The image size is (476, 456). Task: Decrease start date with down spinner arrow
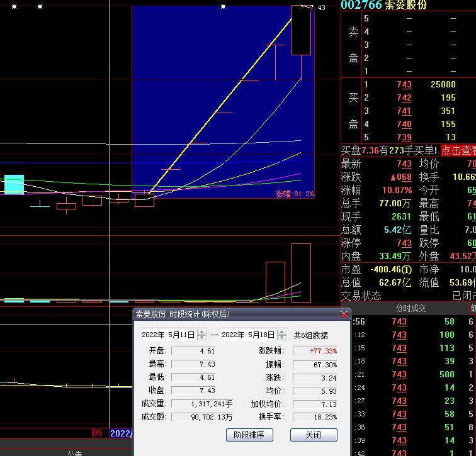click(x=201, y=338)
